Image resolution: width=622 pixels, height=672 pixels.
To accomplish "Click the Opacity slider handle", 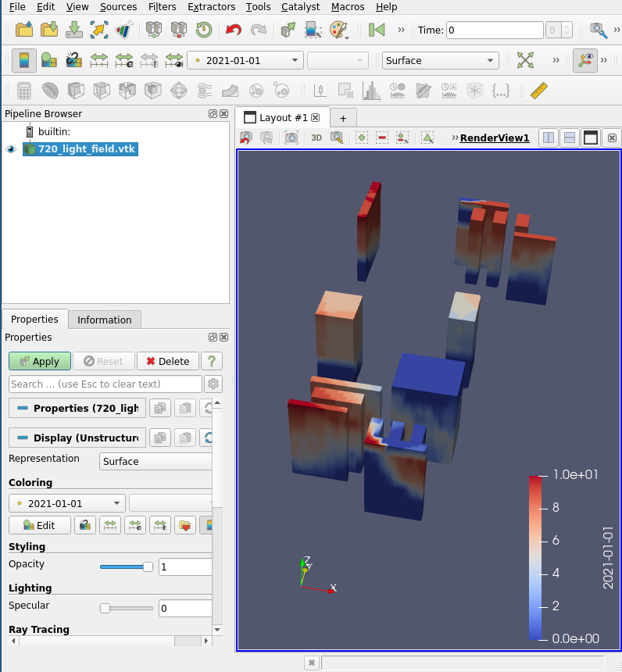I will 148,567.
